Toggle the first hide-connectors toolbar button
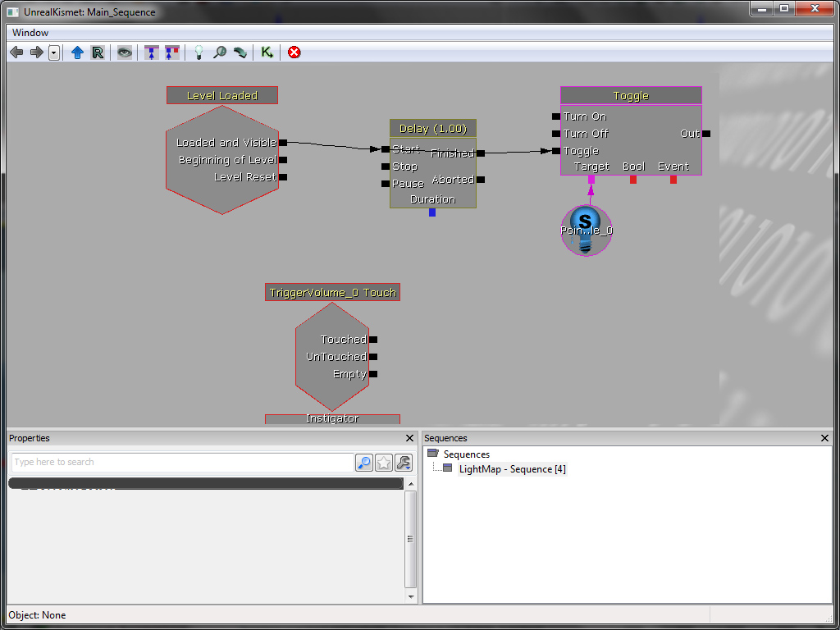This screenshot has width=840, height=630. point(151,52)
